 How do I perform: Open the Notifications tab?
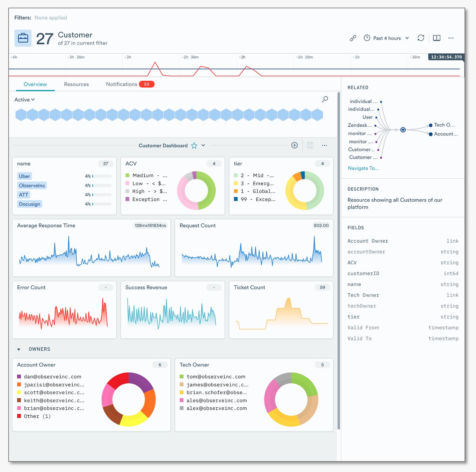(130, 84)
